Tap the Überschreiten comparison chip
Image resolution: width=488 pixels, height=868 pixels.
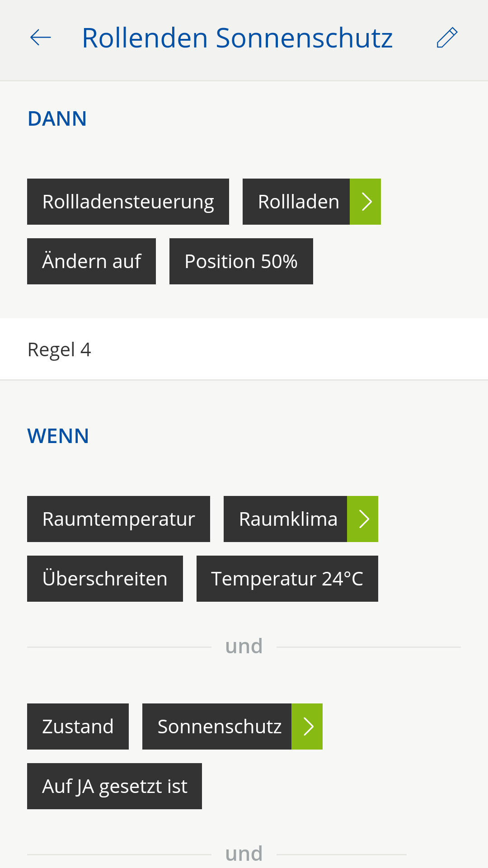point(105,579)
